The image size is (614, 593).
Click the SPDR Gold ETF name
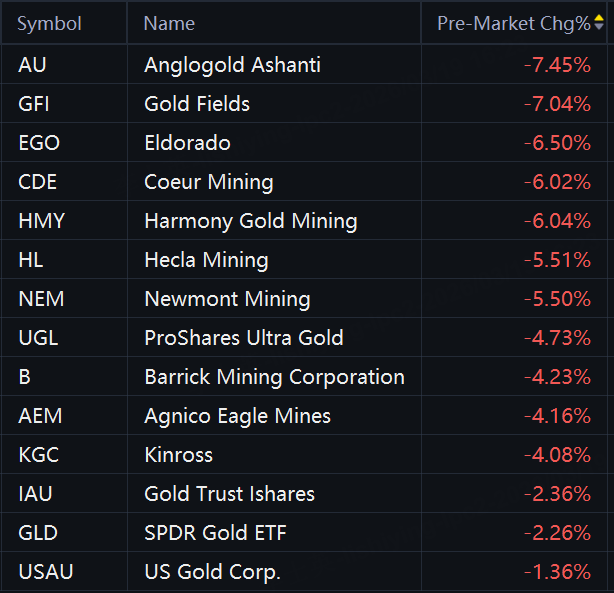tap(215, 533)
